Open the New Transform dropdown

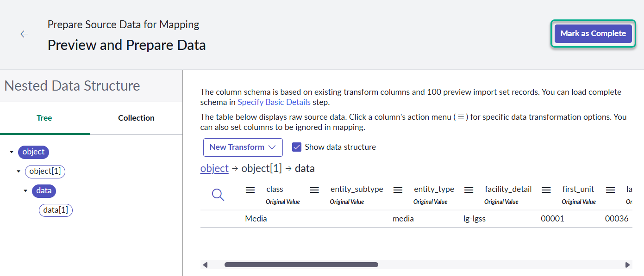[x=243, y=147]
